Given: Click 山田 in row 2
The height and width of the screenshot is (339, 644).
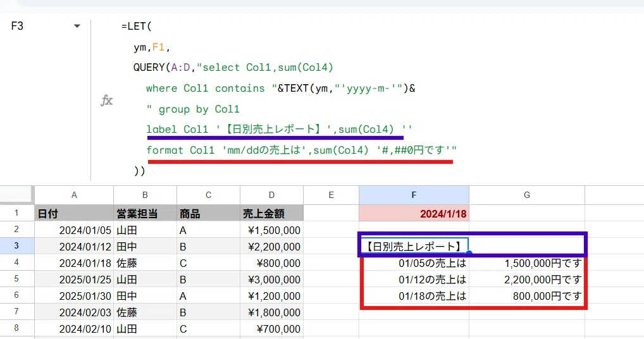Looking at the screenshot, I should pos(145,230).
